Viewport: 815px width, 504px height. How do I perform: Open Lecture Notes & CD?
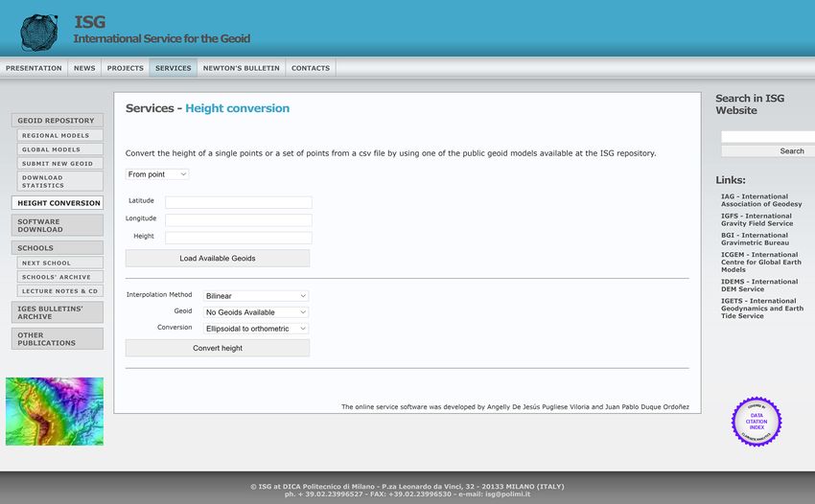60,291
